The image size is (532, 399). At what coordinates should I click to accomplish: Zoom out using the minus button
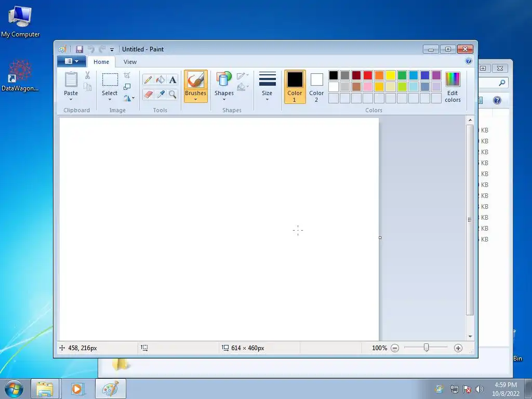(395, 348)
